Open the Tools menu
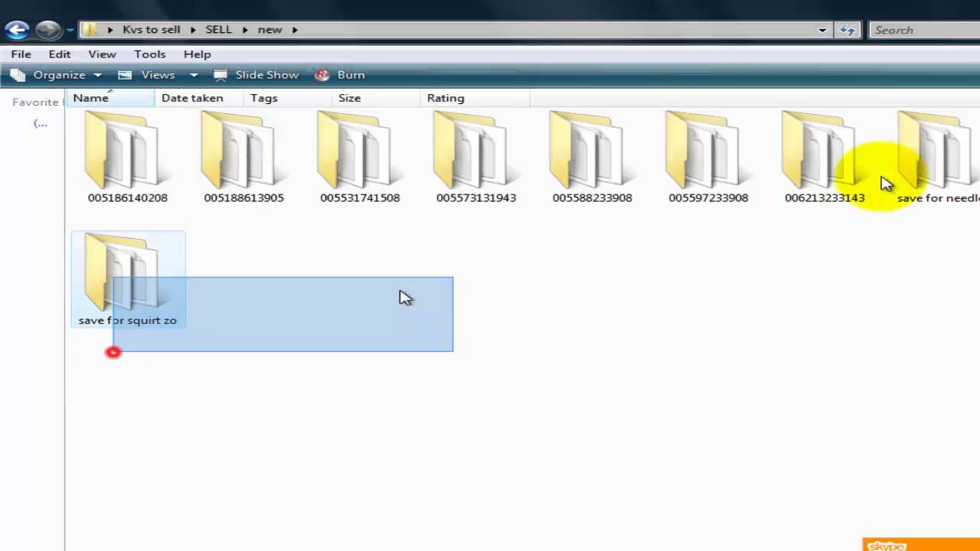The height and width of the screenshot is (551, 980). (x=150, y=54)
